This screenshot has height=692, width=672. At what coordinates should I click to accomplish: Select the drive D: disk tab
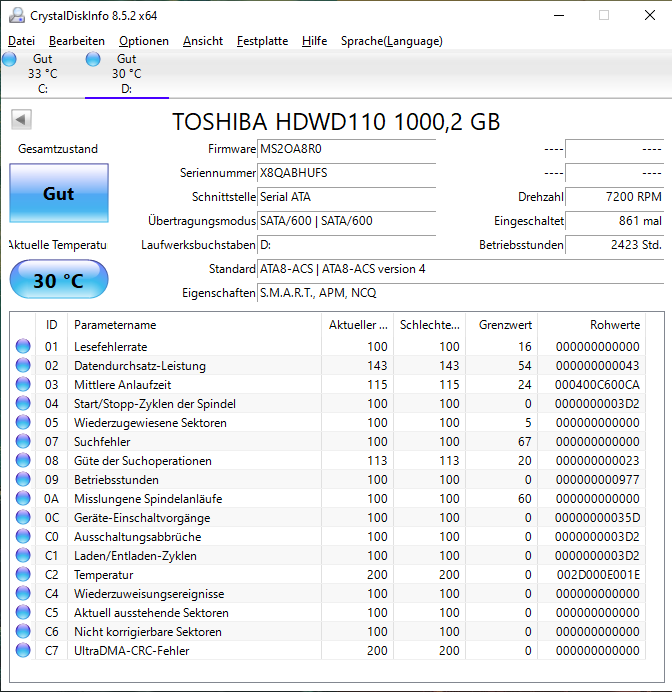point(127,74)
